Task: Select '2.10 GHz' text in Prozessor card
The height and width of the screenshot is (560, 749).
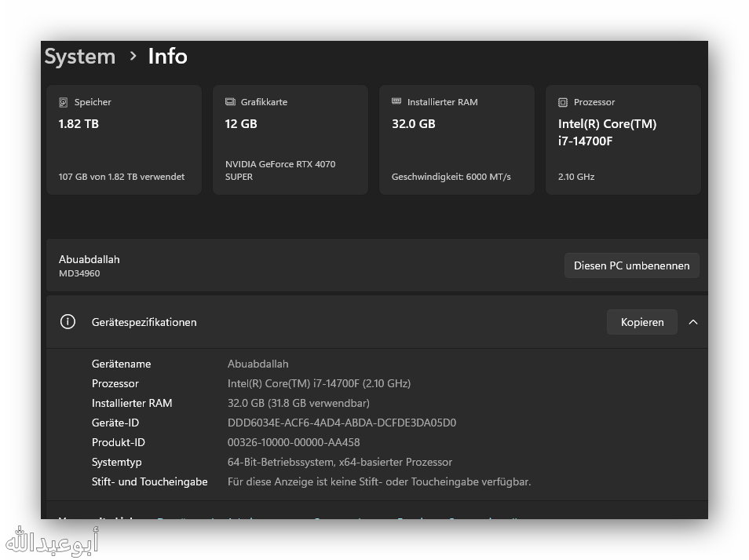Action: 576,176
